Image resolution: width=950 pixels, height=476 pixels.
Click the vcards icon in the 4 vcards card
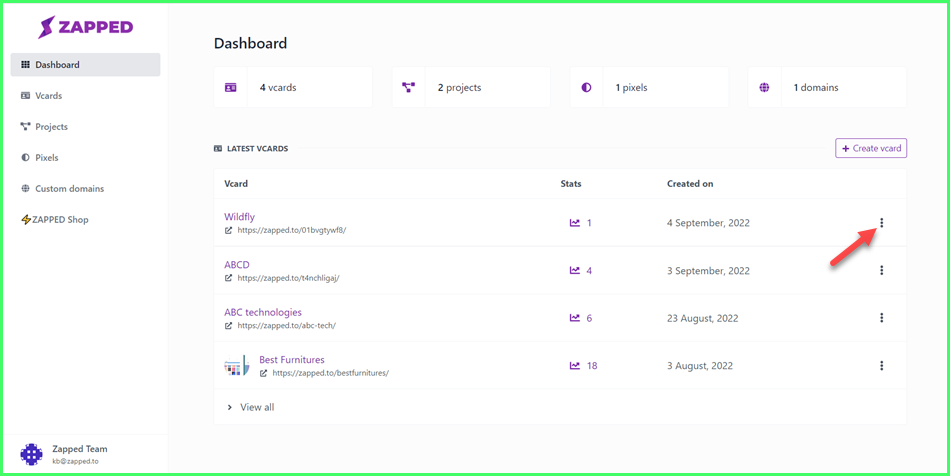click(x=230, y=88)
